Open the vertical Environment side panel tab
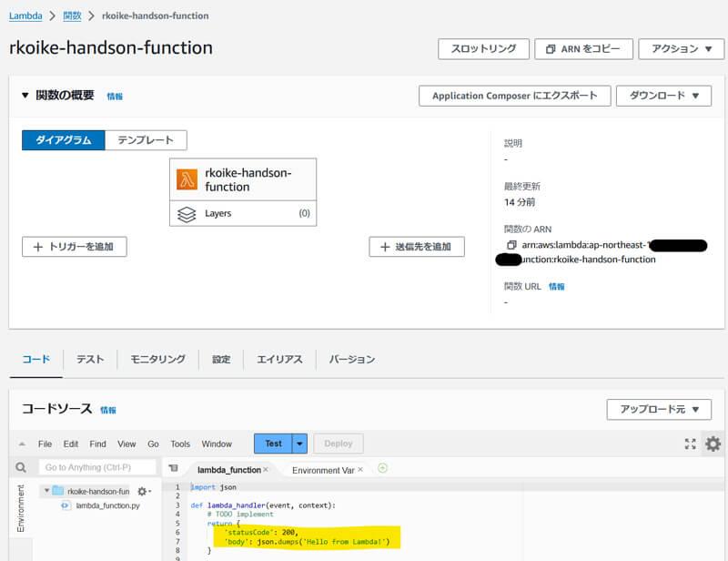Viewport: 728px width, 561px height. (x=20, y=508)
